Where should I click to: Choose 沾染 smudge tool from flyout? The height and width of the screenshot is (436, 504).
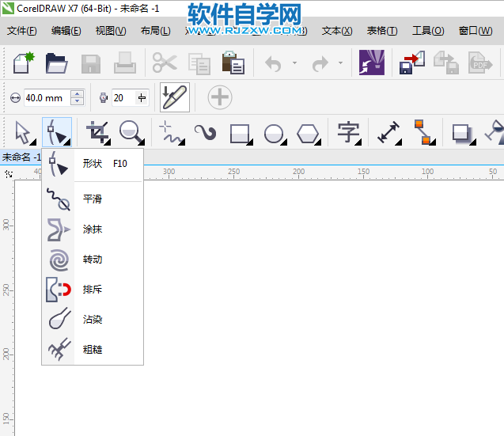click(x=93, y=319)
